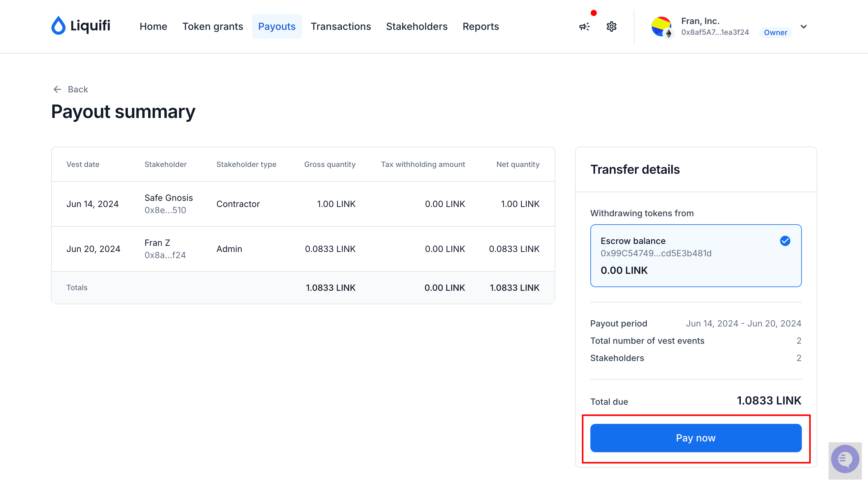
Task: Click the 0x8e...510 address
Action: point(165,210)
